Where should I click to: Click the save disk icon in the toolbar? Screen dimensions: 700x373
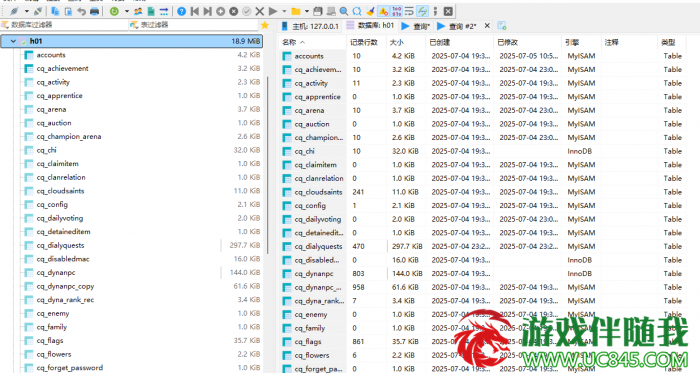[x=317, y=11]
